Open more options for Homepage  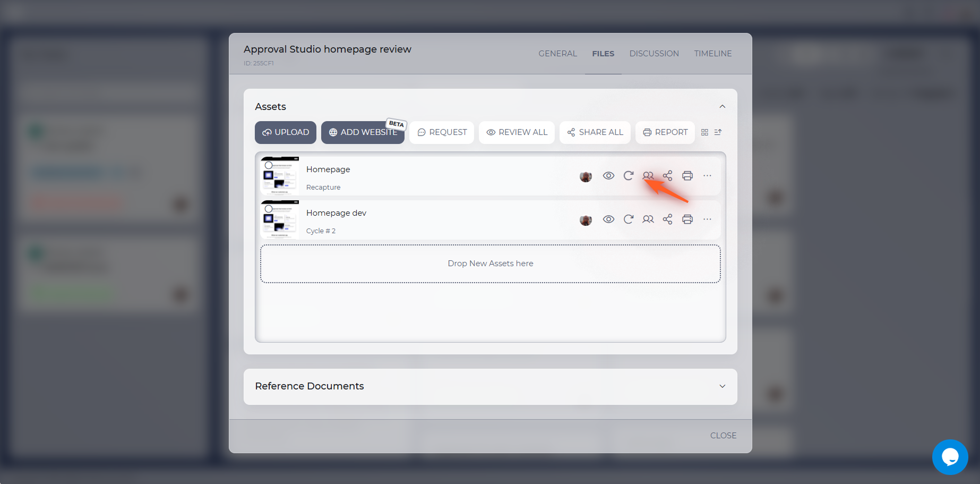pyautogui.click(x=707, y=176)
